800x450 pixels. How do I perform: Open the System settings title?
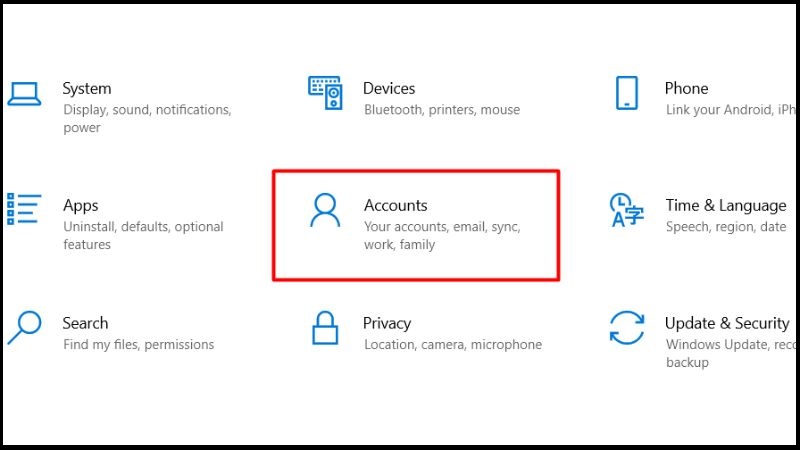pos(87,89)
